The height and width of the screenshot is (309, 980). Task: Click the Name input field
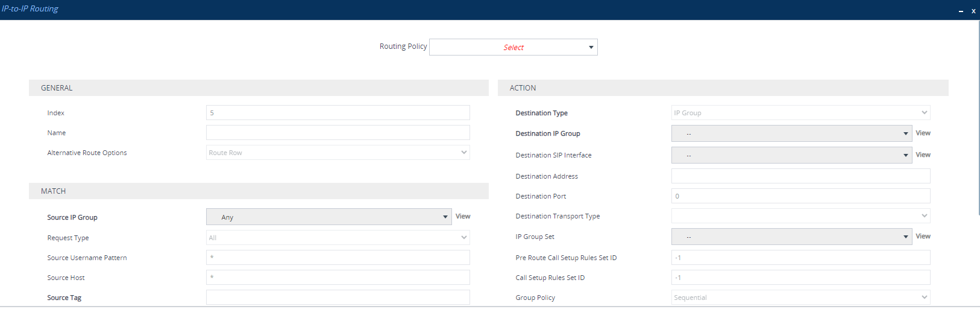click(x=338, y=133)
